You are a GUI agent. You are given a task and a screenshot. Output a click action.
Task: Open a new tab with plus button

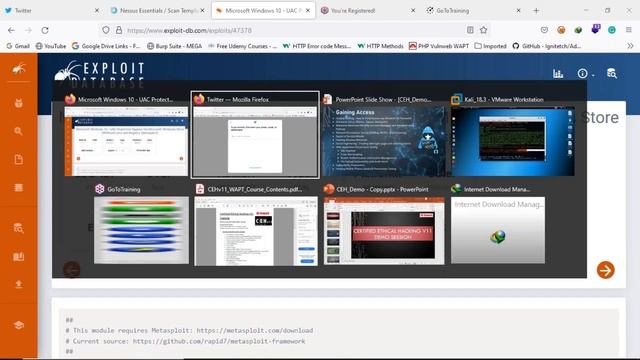(536, 11)
